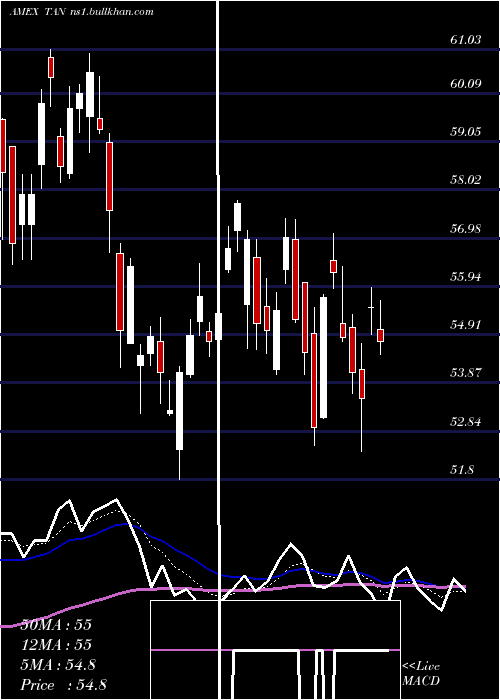
Task: Click the tall white candle bottoming near 51.8
Action: [179, 411]
